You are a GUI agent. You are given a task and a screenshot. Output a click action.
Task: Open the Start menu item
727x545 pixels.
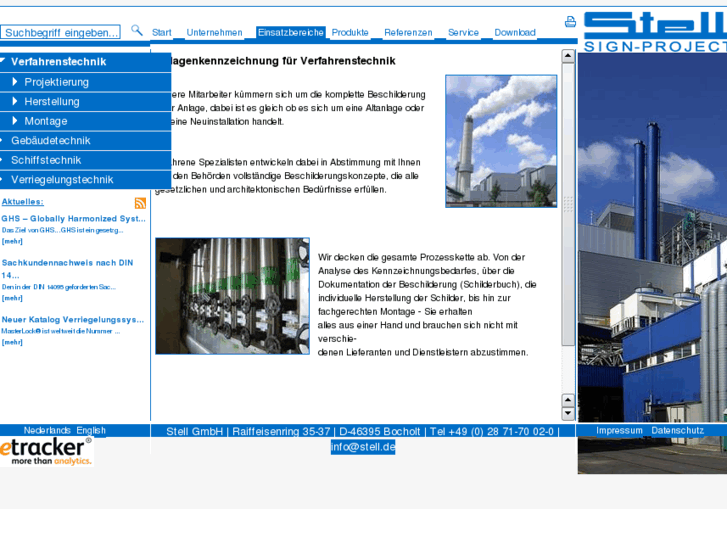[x=161, y=32]
